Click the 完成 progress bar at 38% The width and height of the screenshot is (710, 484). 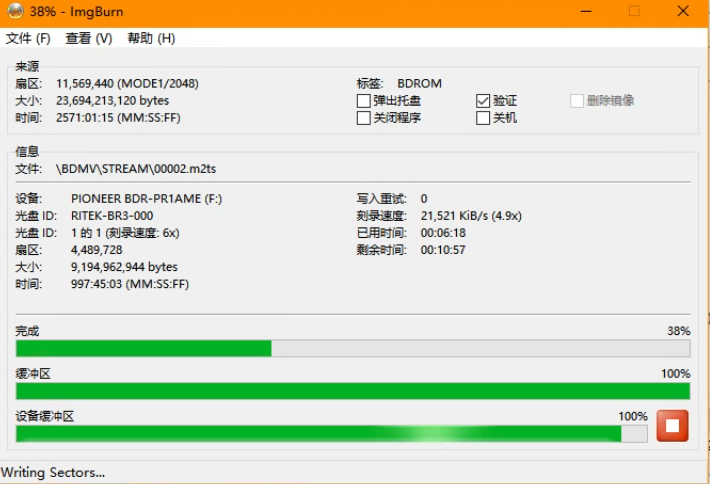pos(352,348)
